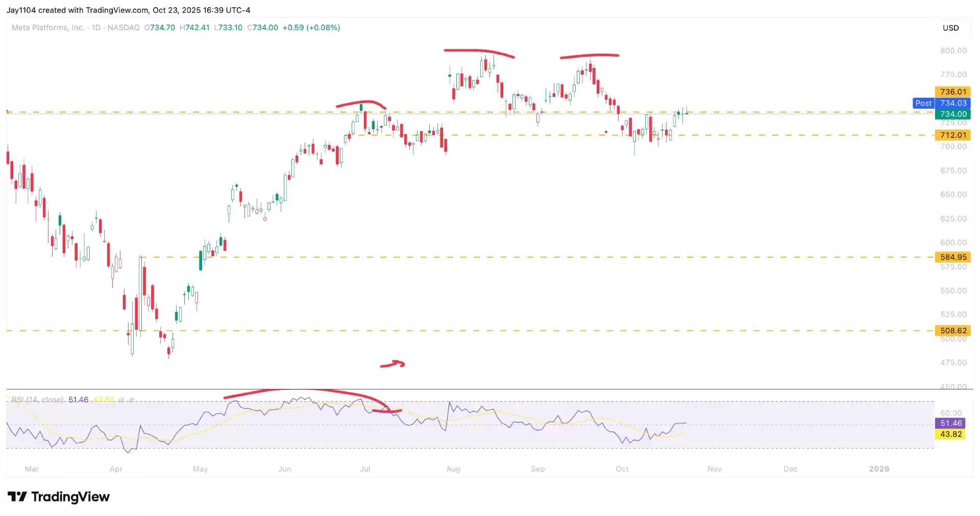This screenshot has height=516, width=980.
Task: Click the first ∅ symbol beside RSI values
Action: (x=121, y=400)
